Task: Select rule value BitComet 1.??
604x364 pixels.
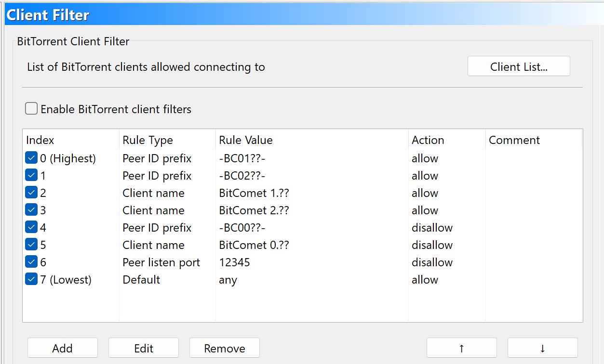Action: click(254, 193)
